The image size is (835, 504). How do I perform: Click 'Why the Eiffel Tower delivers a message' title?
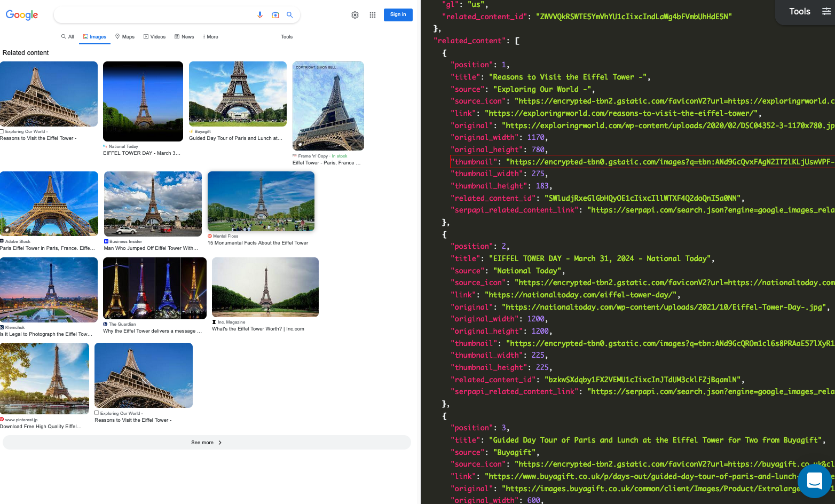click(152, 331)
